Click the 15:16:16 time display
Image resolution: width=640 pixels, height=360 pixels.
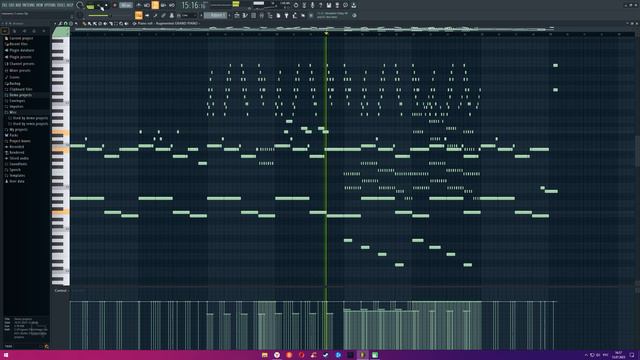click(194, 5)
